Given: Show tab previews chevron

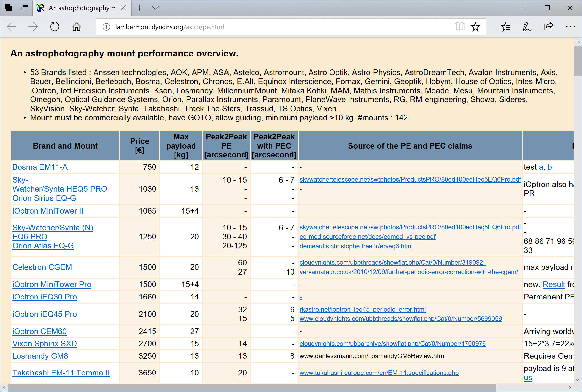Looking at the screenshot, I should click(x=155, y=8).
